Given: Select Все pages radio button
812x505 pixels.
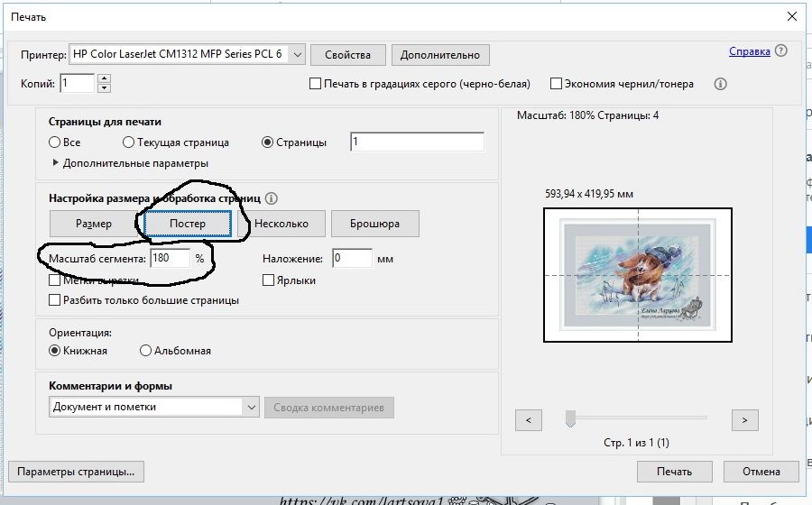Looking at the screenshot, I should (56, 142).
